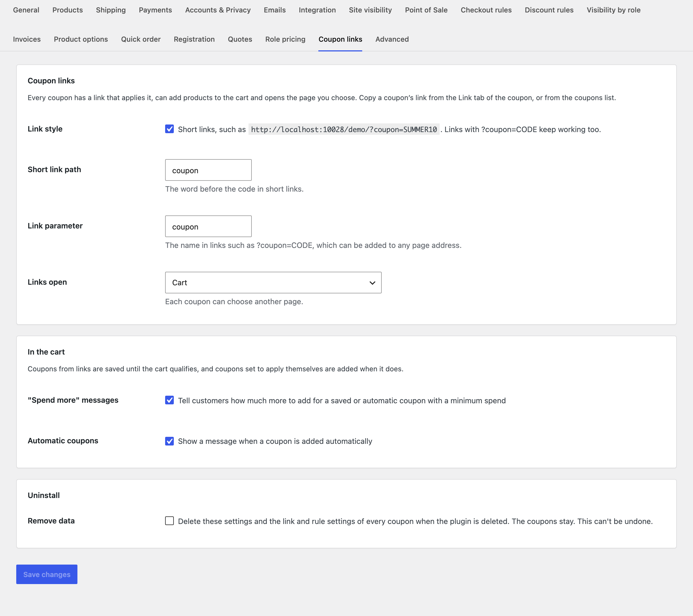This screenshot has height=616, width=693.
Task: Open the Advanced tab
Action: 392,39
